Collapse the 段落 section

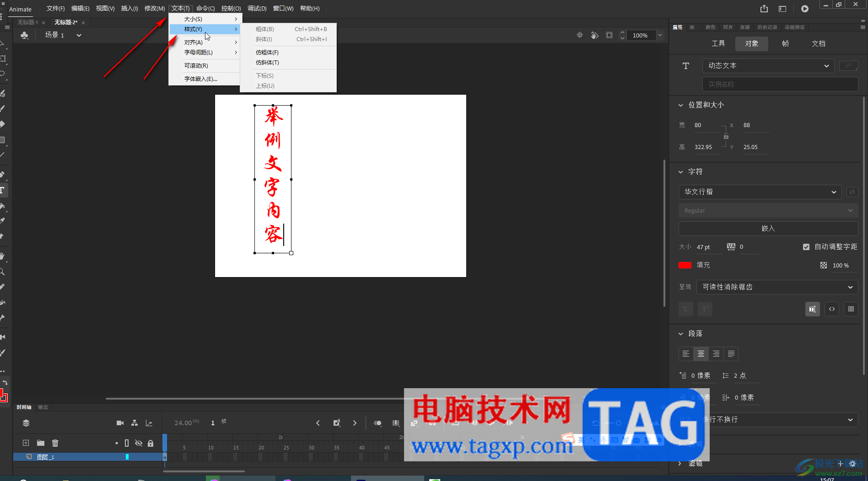click(681, 334)
